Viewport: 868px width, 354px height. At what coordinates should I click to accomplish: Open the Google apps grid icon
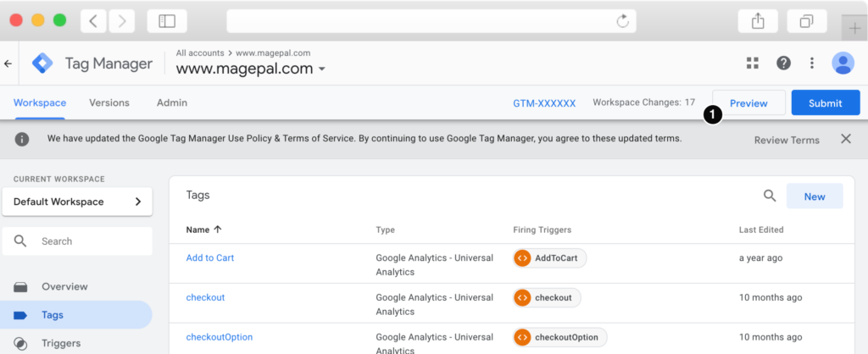pos(753,63)
